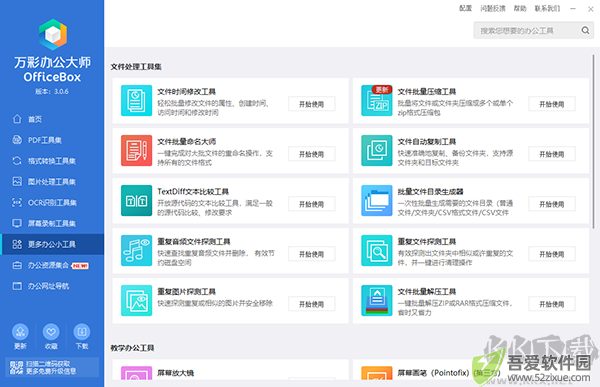Click the 文件批量命名大师 title text
The image size is (600, 387).
click(x=187, y=142)
